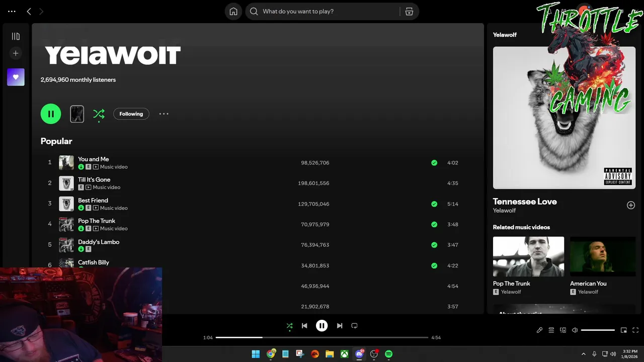Screen dimensions: 644x362
Task: Click the music video icon under 'Till It's Gone'
Action: pos(88,188)
